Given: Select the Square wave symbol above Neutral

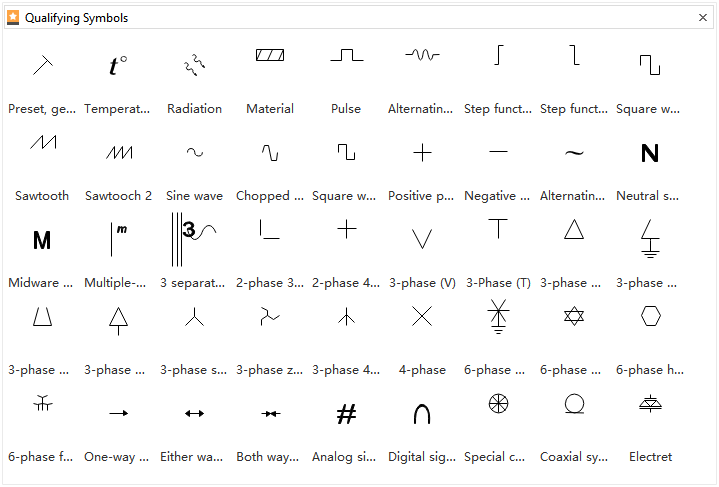Looking at the screenshot, I should click(x=650, y=65).
